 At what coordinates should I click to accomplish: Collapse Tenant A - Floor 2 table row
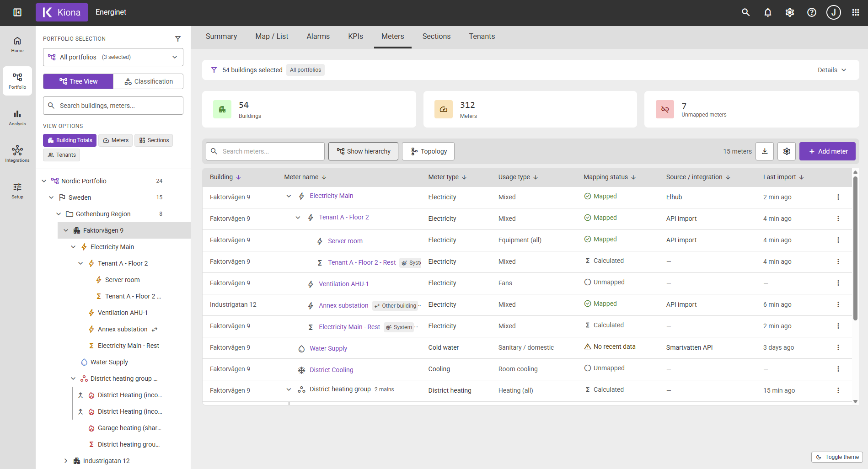coord(298,218)
